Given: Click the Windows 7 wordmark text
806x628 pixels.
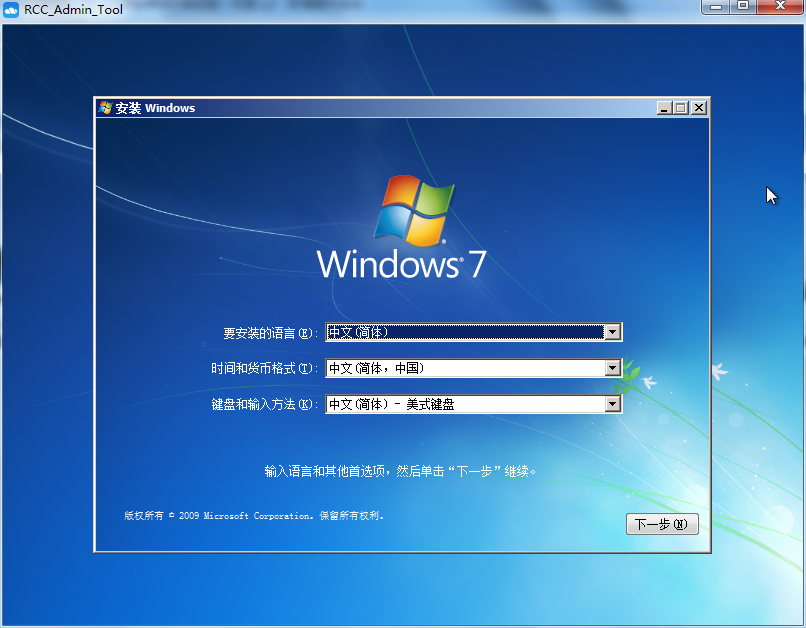Looking at the screenshot, I should (401, 265).
